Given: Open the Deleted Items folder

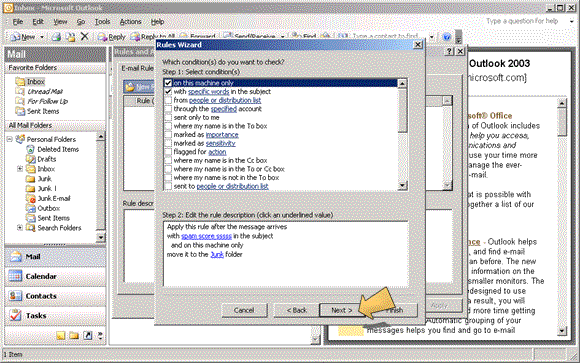Looking at the screenshot, I should [58, 149].
